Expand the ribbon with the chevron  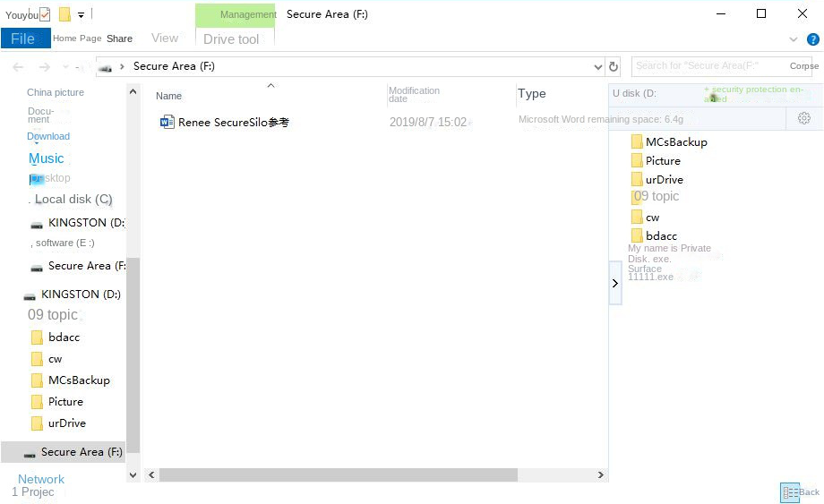[793, 39]
